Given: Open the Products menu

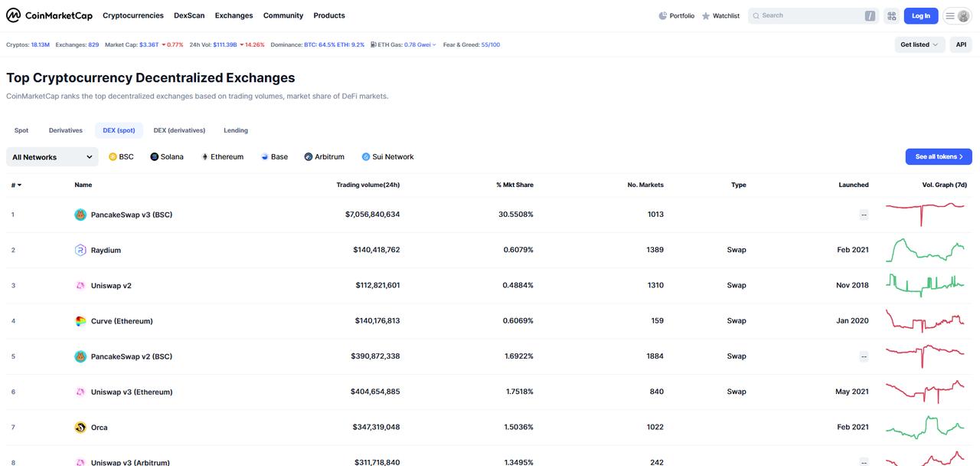Looking at the screenshot, I should click(329, 15).
